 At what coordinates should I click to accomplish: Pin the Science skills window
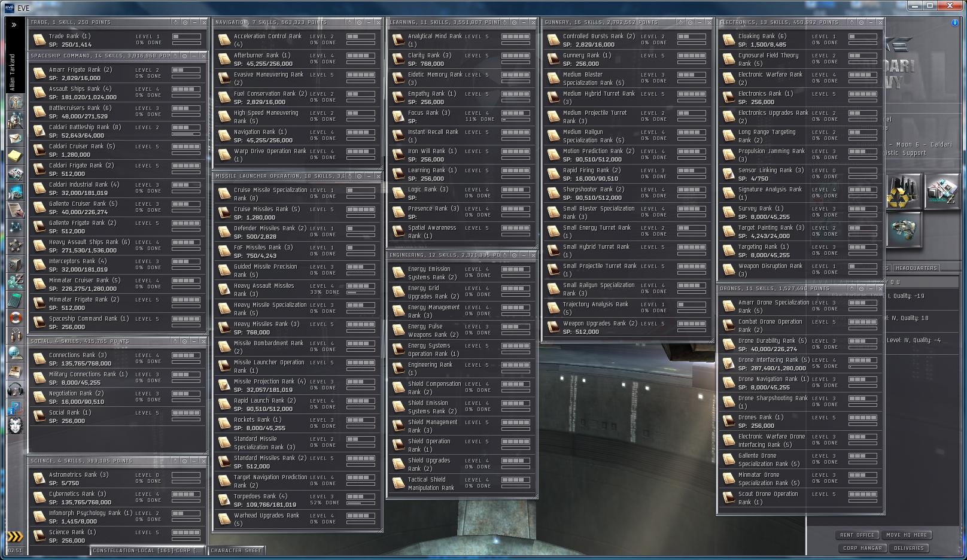[185, 461]
